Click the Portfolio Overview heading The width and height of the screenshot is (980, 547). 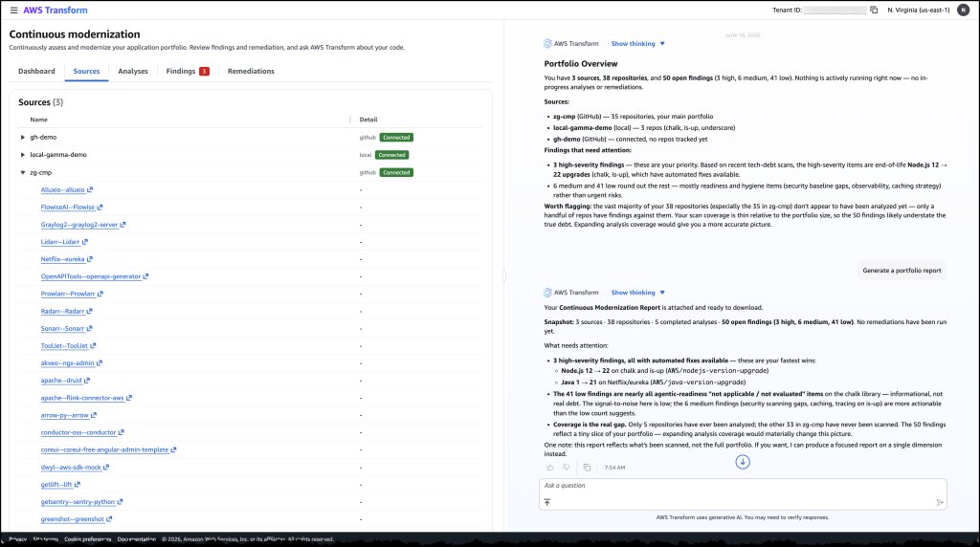pos(581,64)
